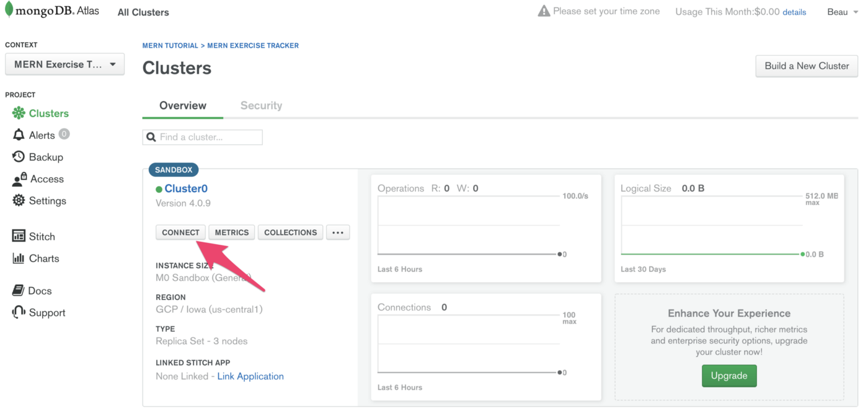Click the Operations chart
The width and height of the screenshot is (868, 411).
(x=486, y=228)
